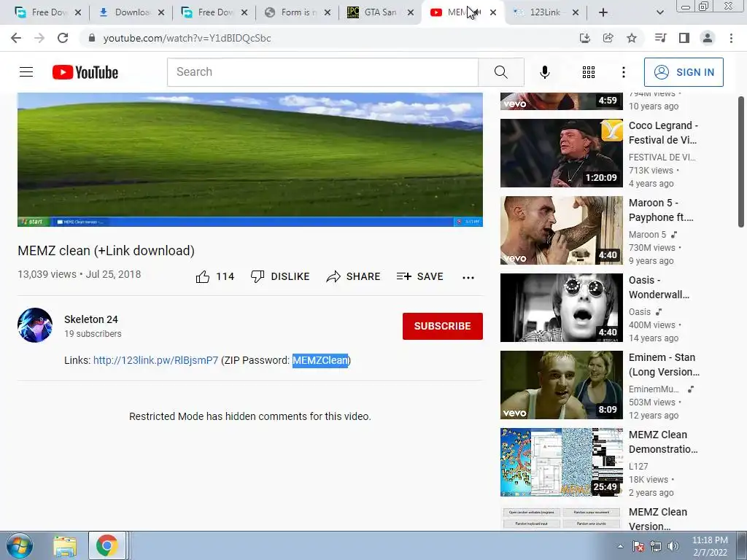This screenshot has width=747, height=560.
Task: Click Chrome icon in taskbar
Action: [107, 545]
